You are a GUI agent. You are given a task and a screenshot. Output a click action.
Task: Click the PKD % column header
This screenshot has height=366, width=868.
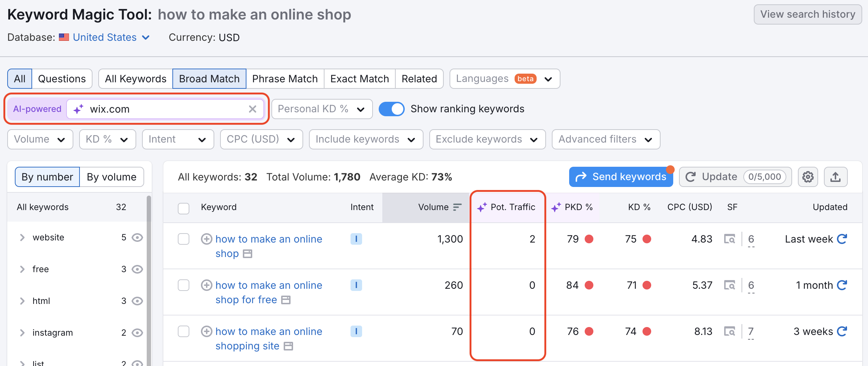coord(572,207)
